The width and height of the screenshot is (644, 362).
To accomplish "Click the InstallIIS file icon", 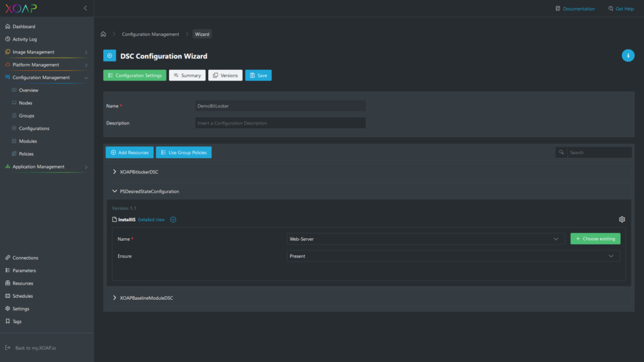I will click(x=114, y=219).
